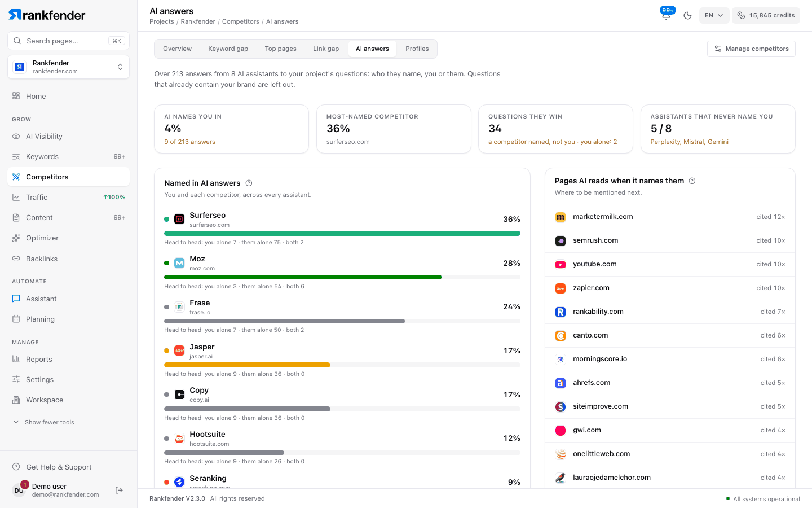This screenshot has width=812, height=508.
Task: Switch to the Keyword gap tab
Action: coord(228,49)
